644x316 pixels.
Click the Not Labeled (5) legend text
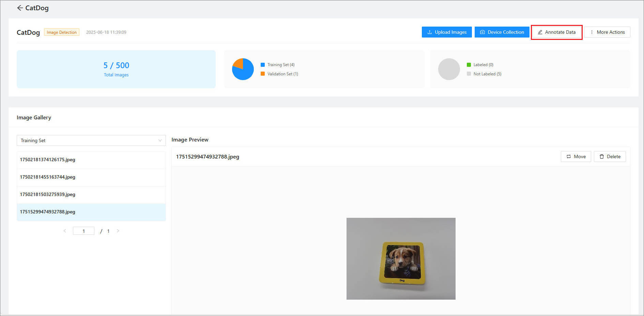tap(487, 74)
